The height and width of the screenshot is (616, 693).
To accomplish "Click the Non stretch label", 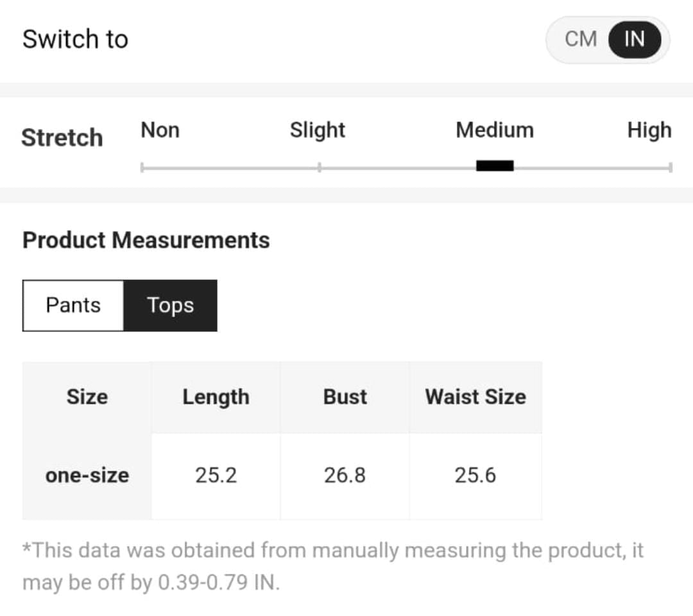I will (x=160, y=130).
